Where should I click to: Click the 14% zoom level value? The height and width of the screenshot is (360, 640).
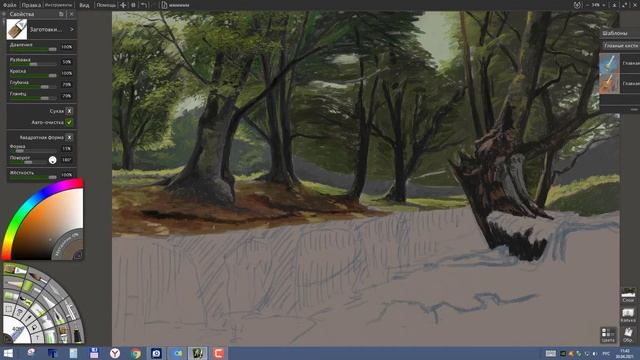(595, 5)
